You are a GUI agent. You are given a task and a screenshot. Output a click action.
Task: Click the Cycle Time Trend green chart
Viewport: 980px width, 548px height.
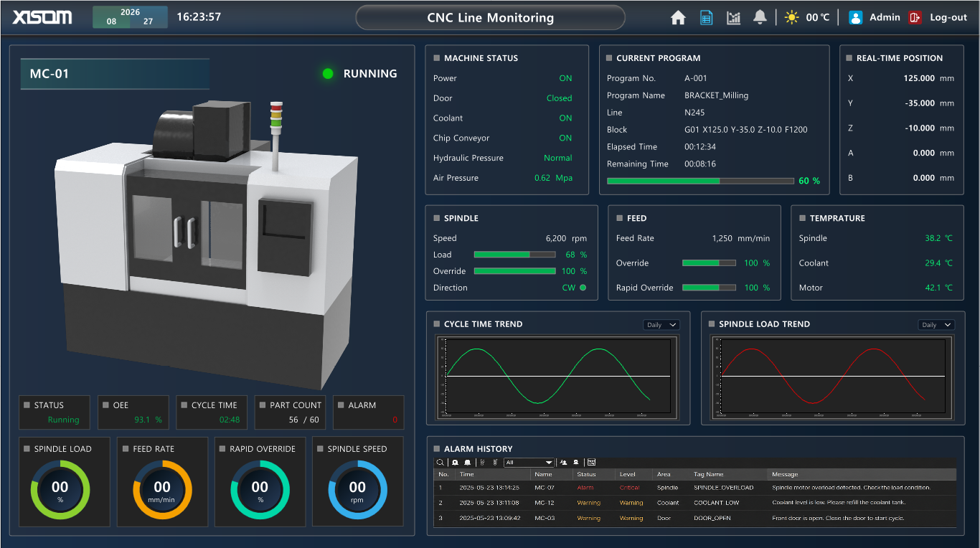(556, 377)
